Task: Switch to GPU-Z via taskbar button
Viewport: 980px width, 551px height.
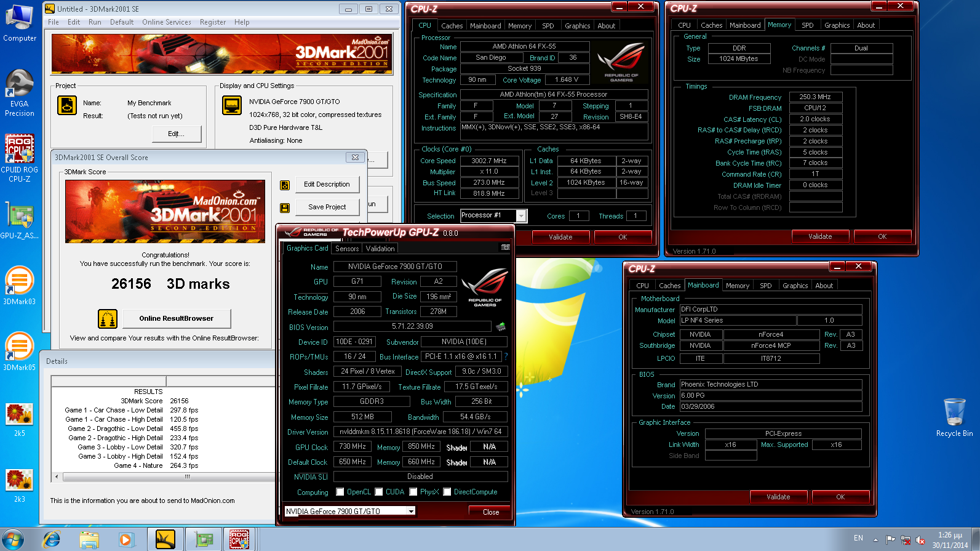Action: click(x=203, y=540)
